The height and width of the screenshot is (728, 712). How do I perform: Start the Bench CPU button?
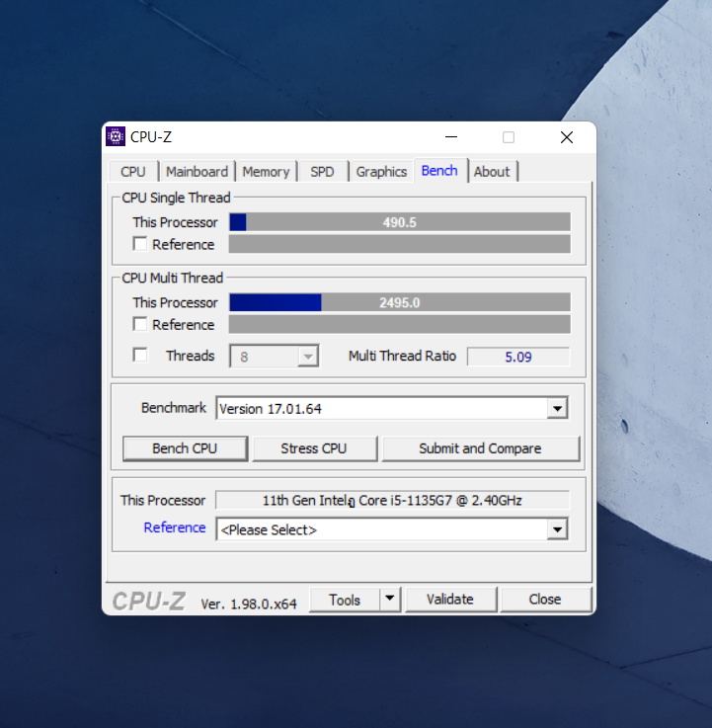pyautogui.click(x=185, y=448)
